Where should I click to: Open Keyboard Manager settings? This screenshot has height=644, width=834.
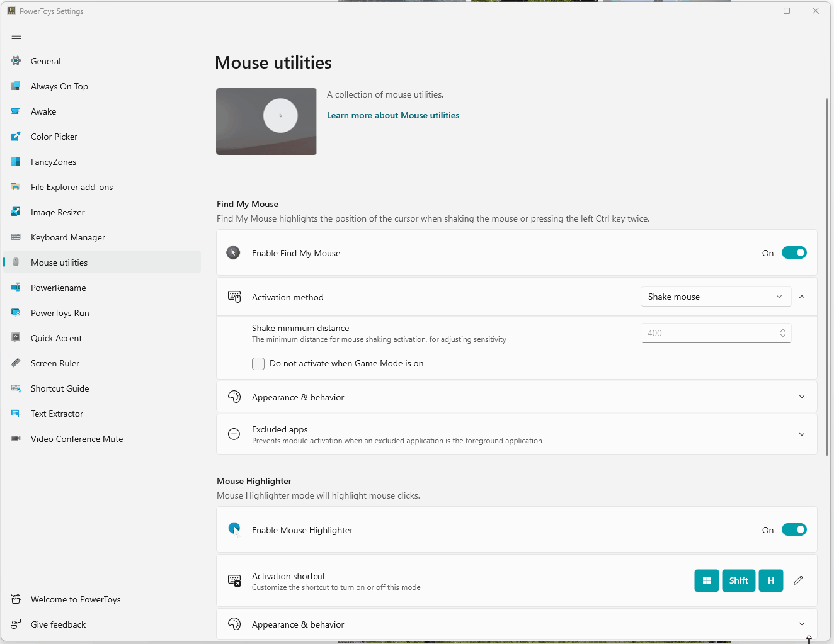coord(68,237)
